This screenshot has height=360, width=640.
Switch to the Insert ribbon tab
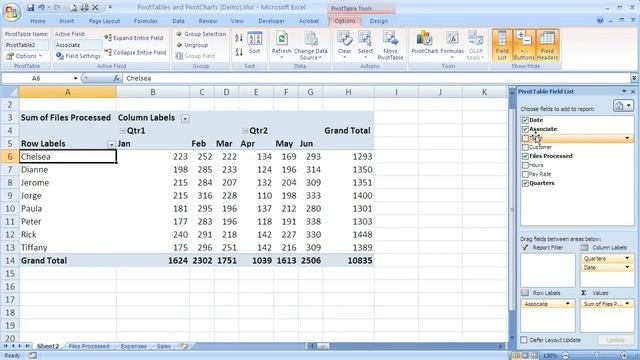click(x=66, y=21)
